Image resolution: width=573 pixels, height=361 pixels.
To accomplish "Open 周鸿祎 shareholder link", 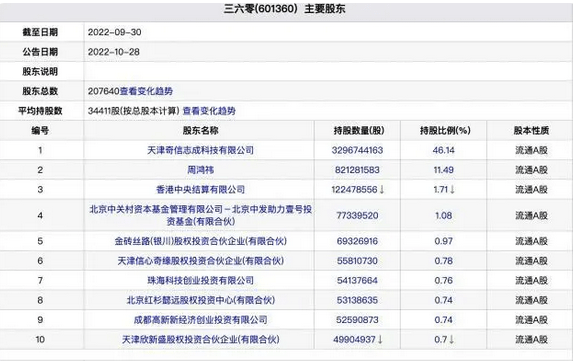I will [x=200, y=170].
